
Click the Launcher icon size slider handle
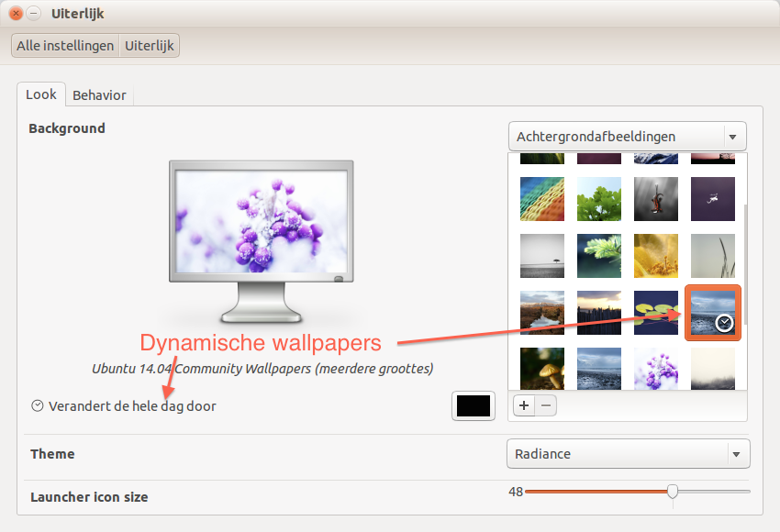[x=673, y=492]
